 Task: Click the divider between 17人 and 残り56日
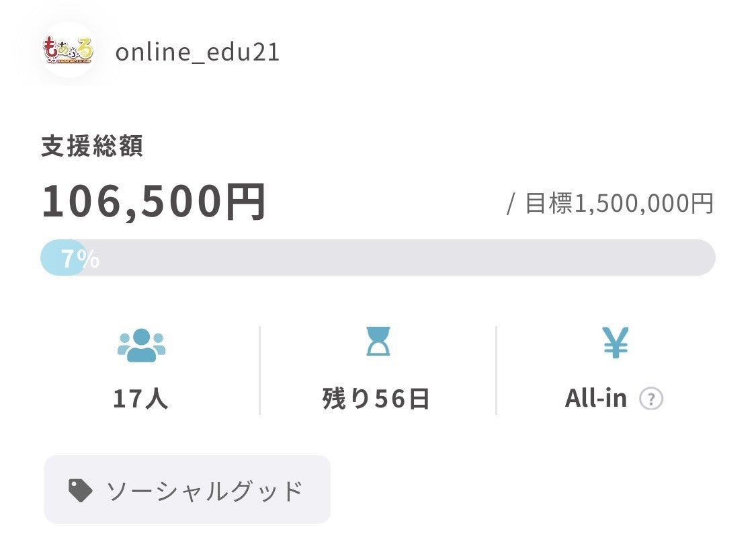(x=259, y=370)
